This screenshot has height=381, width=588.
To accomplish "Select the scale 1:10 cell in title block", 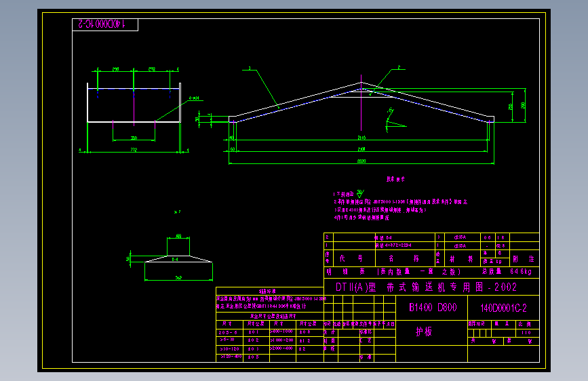I will [526, 333].
